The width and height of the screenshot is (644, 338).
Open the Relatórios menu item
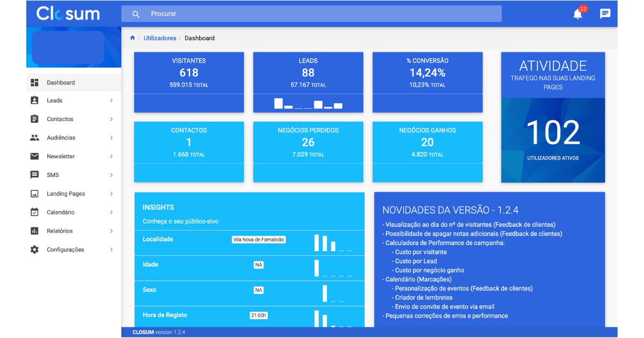point(74,231)
